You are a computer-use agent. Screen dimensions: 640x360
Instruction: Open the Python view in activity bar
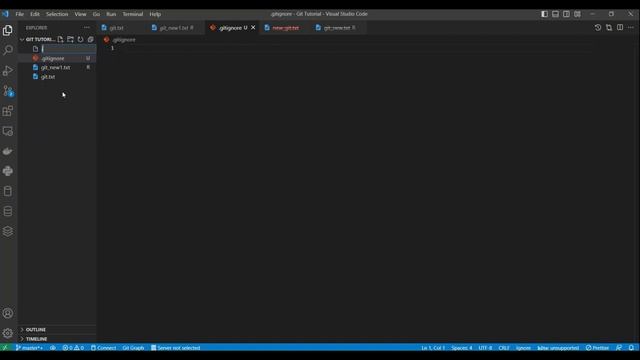pos(8,171)
